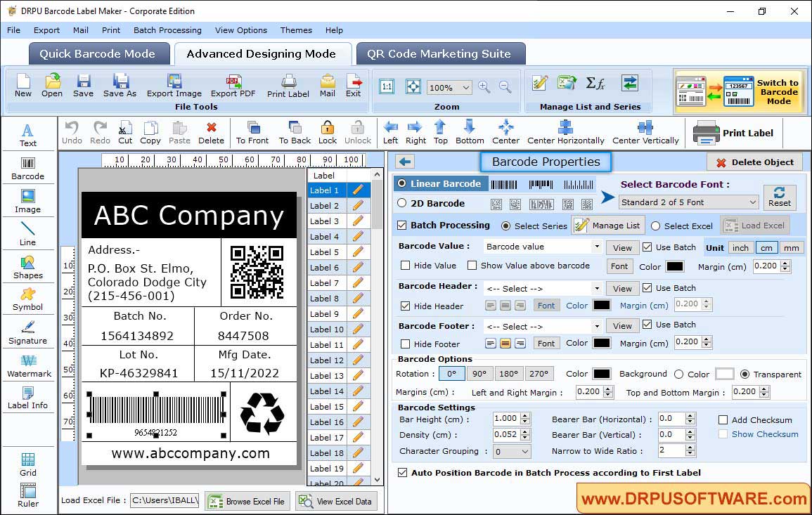Image resolution: width=812 pixels, height=515 pixels.
Task: Expand Barcode Footer select dropdown
Action: [x=597, y=326]
